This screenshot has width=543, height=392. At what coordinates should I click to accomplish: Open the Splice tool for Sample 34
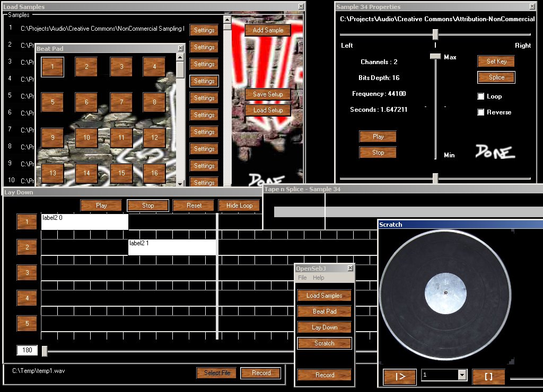tap(496, 77)
